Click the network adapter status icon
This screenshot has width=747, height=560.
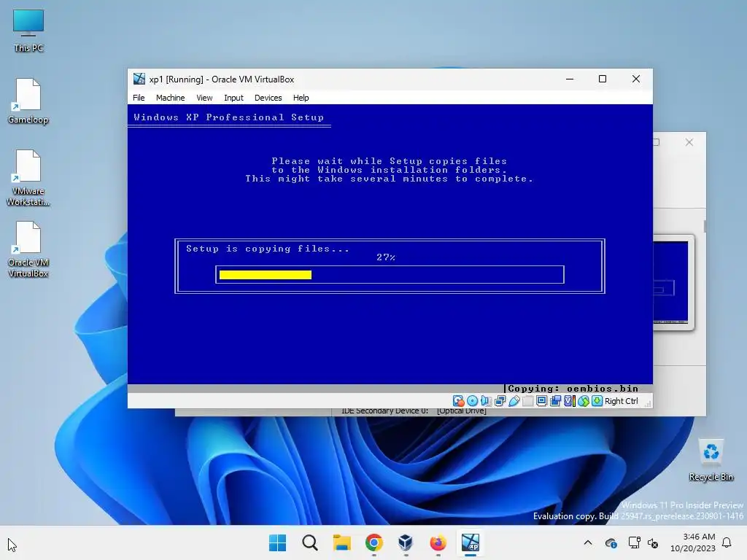point(500,401)
